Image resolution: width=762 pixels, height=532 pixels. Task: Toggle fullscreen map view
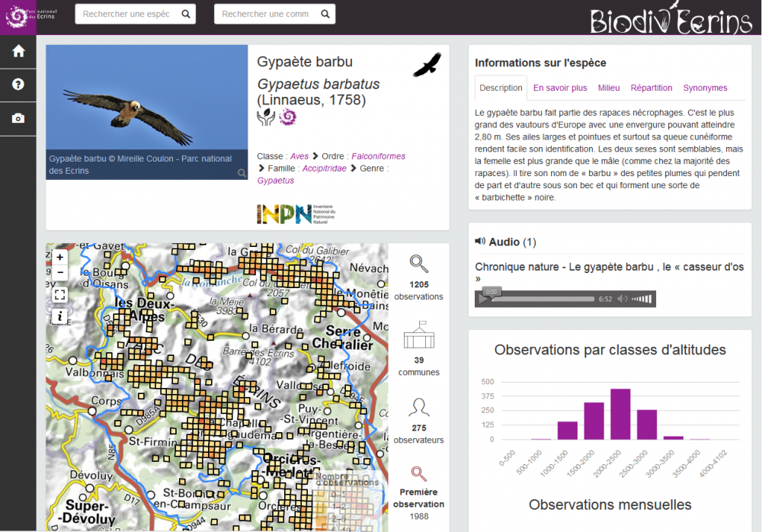pyautogui.click(x=60, y=294)
